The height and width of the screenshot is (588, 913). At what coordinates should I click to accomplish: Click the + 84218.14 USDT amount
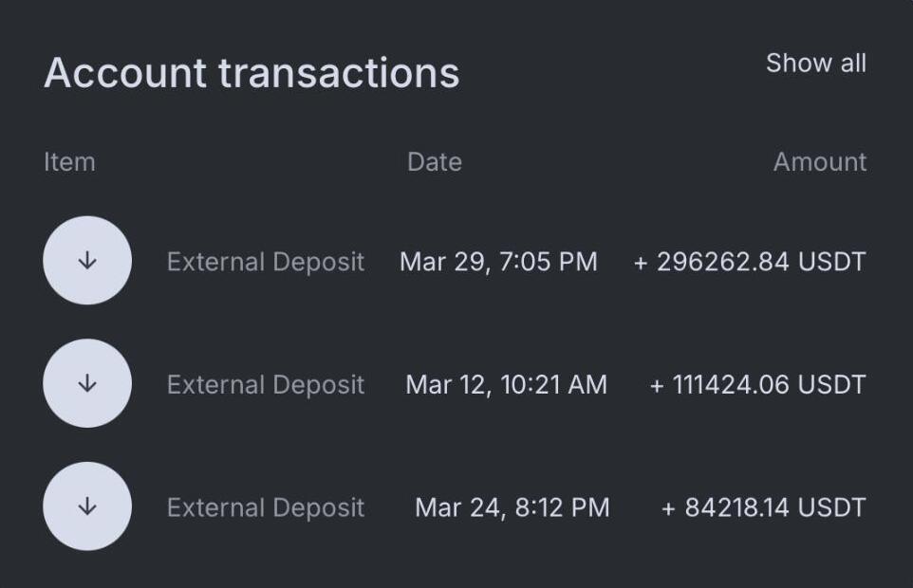763,507
